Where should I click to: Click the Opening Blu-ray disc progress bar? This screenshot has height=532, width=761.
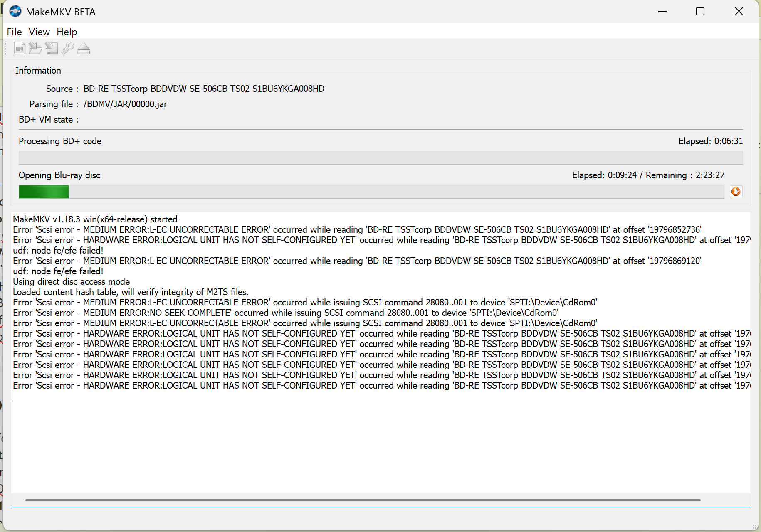371,192
